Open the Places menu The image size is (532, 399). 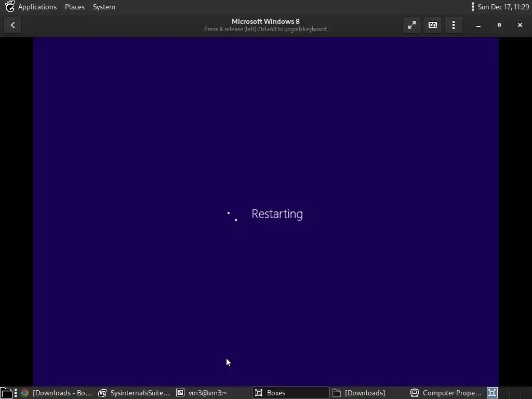pos(75,7)
